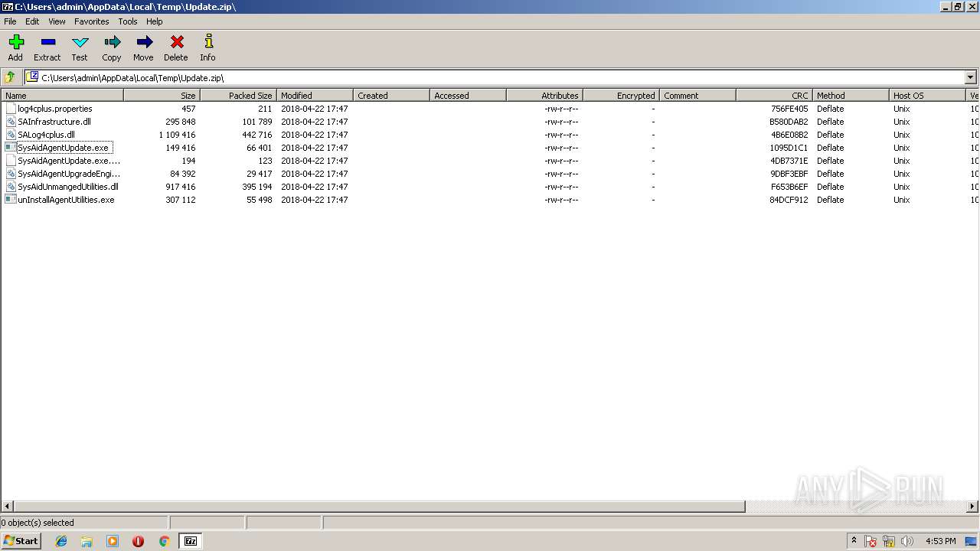Select SALog4cplus.dll file
Screen dimensions: 980x551
pyautogui.click(x=46, y=135)
